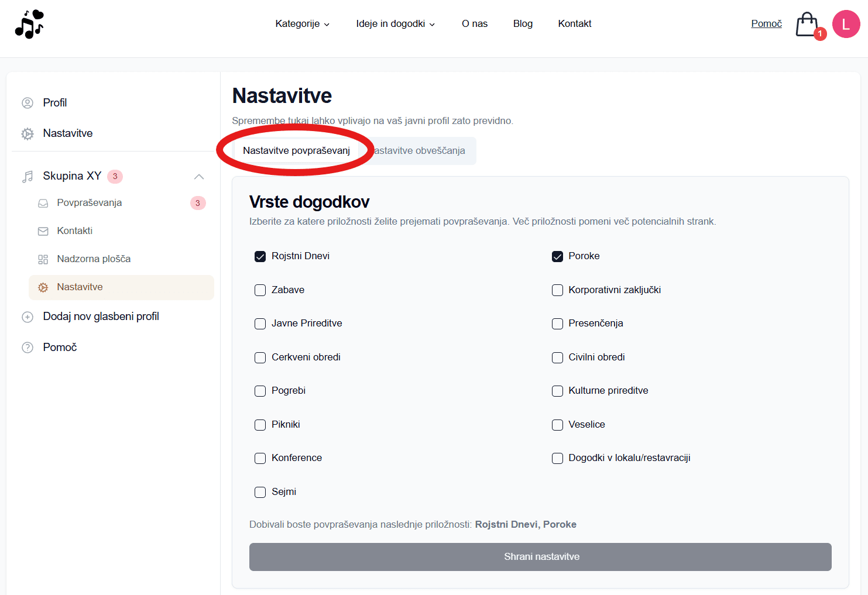Click the music notes site logo
The image size is (868, 595).
(29, 24)
